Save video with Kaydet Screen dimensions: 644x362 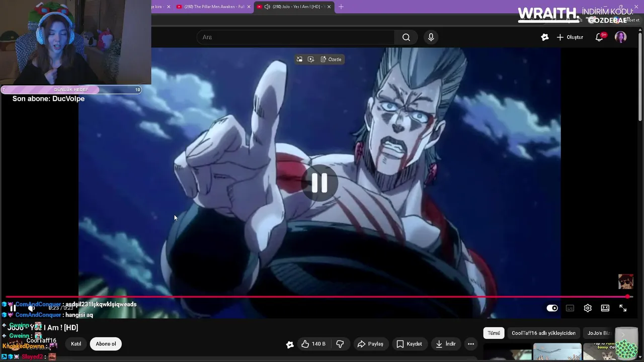[409, 344]
